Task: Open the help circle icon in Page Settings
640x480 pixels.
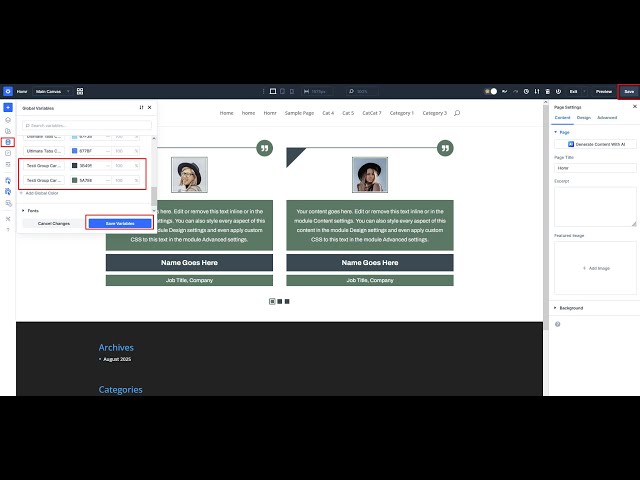Action: [558, 324]
